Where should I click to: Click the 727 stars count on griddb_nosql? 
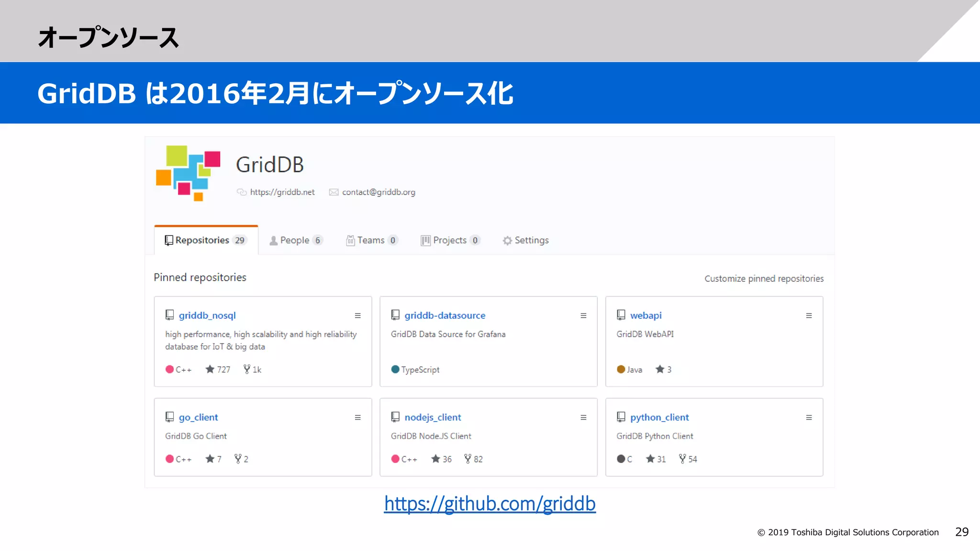pos(218,369)
